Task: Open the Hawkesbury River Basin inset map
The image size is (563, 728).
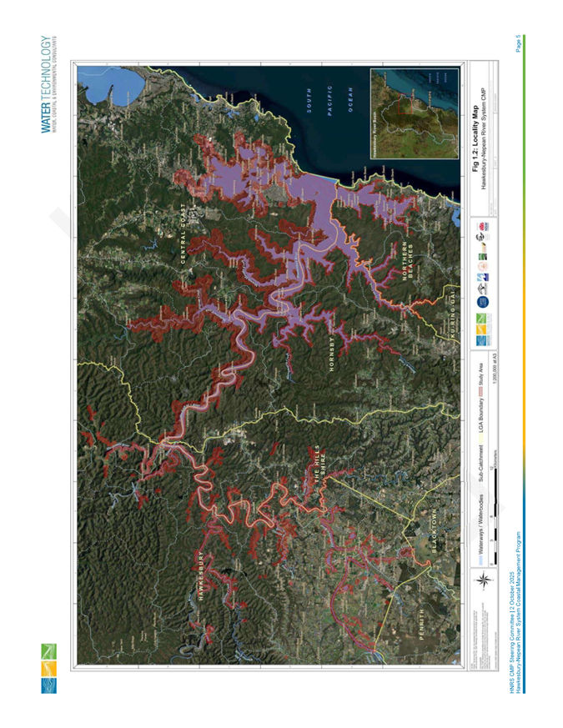Action: (415, 113)
